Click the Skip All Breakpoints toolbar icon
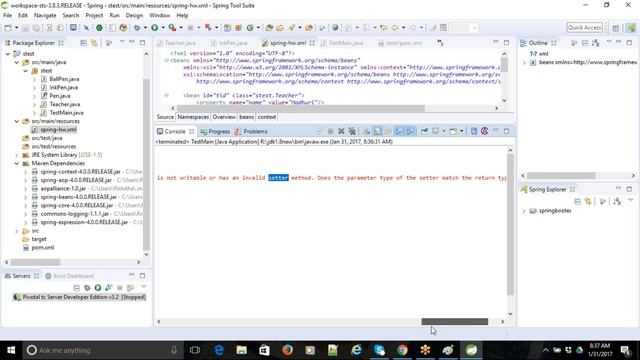The image size is (640, 360). [86, 28]
